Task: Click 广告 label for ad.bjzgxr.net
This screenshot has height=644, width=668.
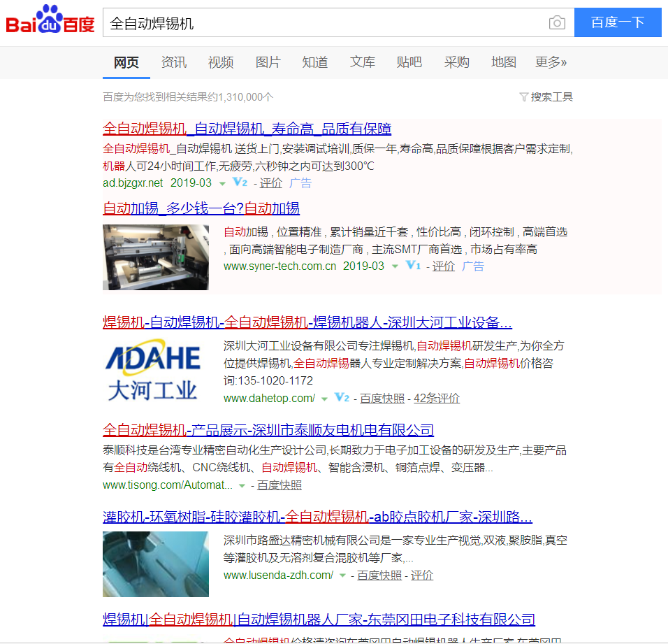Action: tap(300, 183)
